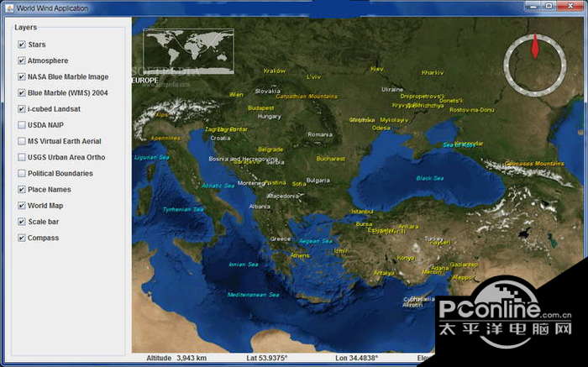Check the USGS Urban Area Ortho box
Image resolution: width=588 pixels, height=367 pixels.
pyautogui.click(x=22, y=157)
